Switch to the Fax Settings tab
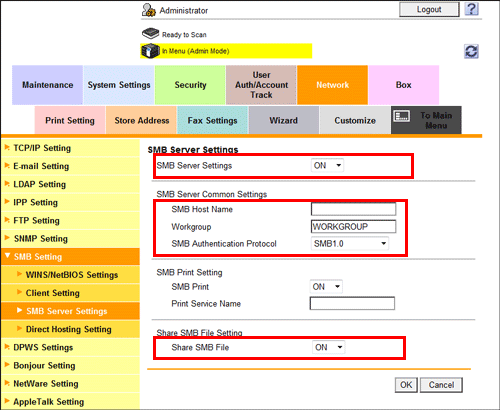This screenshot has width=500, height=410. (x=212, y=120)
